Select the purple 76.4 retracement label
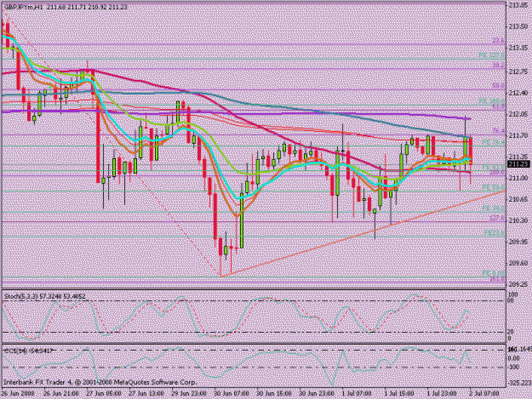The height and width of the screenshot is (399, 532). tap(499, 131)
